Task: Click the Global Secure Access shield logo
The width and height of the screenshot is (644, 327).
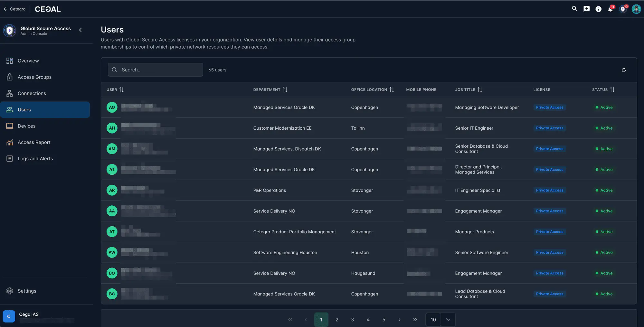Action: point(10,31)
